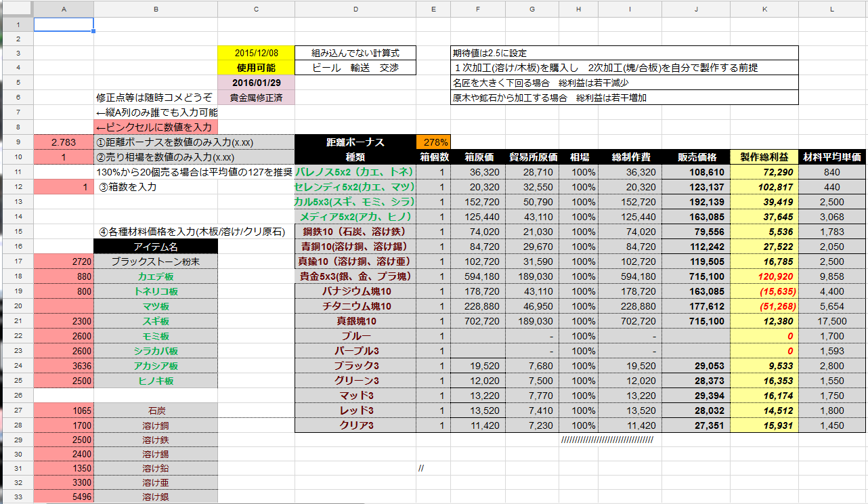The image size is (868, 504).
Task: Click the yellow 製作総利益 header
Action: (765, 157)
